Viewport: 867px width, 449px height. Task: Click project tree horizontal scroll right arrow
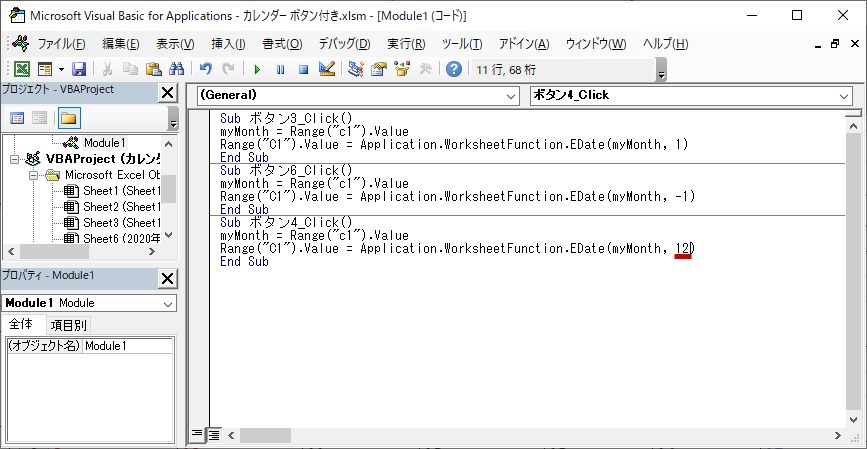153,252
